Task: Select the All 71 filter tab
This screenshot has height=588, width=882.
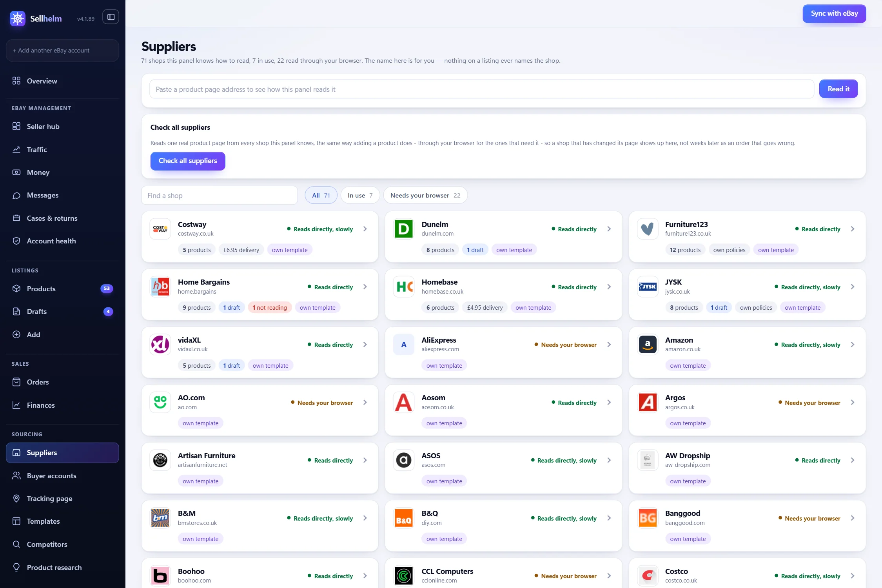Action: point(321,195)
